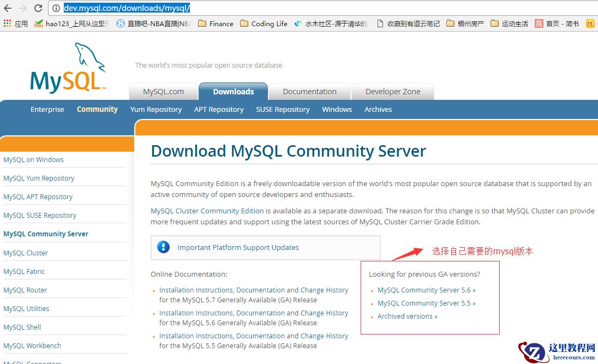Open the Documentation tab
The image size is (598, 364).
[310, 92]
